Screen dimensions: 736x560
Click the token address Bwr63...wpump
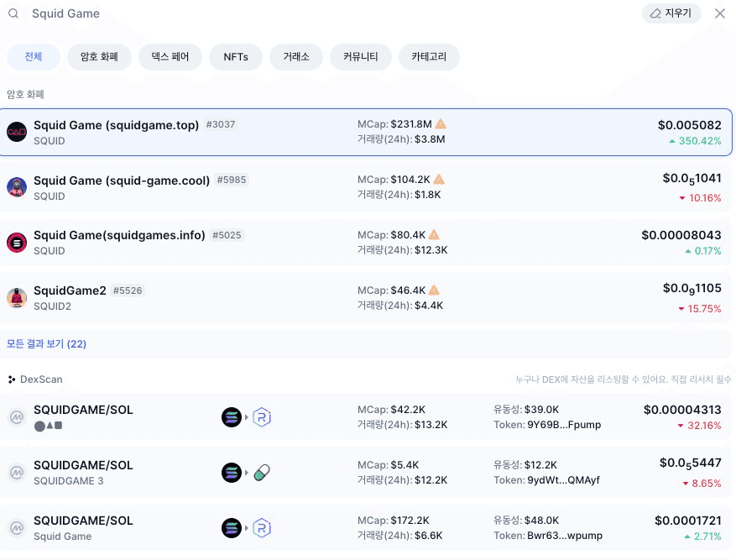point(565,536)
